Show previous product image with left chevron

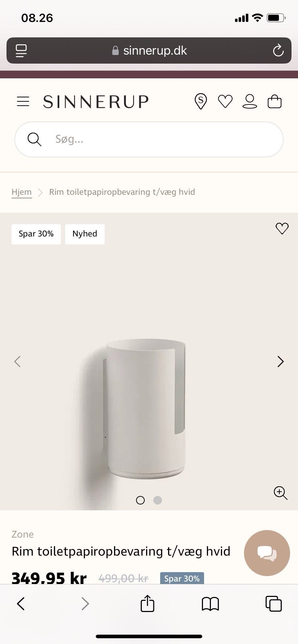17,362
